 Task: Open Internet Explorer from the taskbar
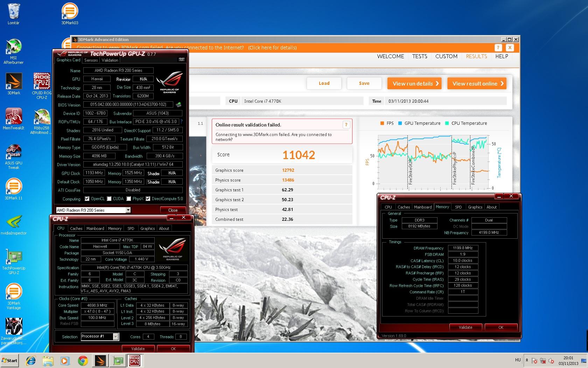(x=31, y=360)
